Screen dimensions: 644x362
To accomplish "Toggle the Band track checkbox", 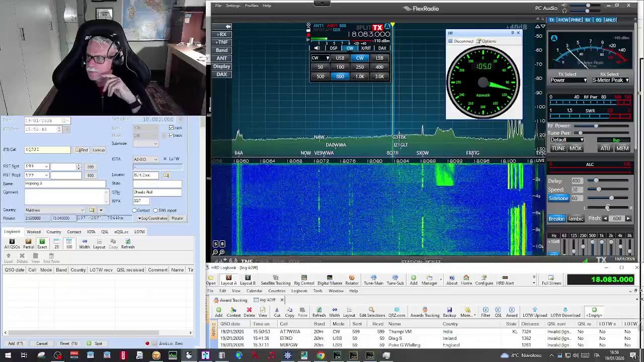I will [172, 128].
